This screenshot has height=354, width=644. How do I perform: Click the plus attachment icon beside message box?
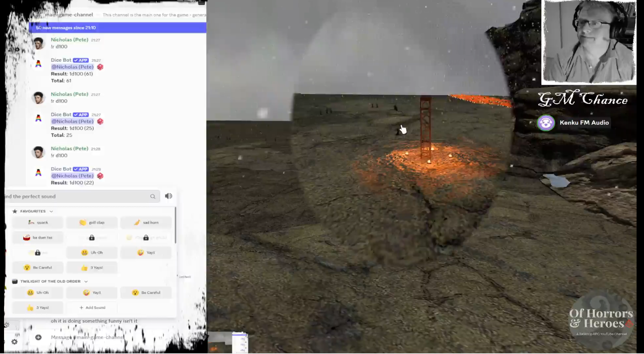click(38, 337)
